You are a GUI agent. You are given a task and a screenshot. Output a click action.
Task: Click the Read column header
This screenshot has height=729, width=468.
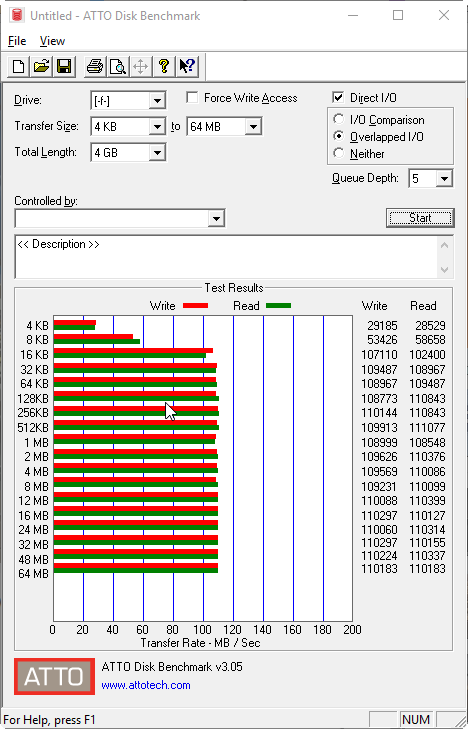tap(423, 306)
